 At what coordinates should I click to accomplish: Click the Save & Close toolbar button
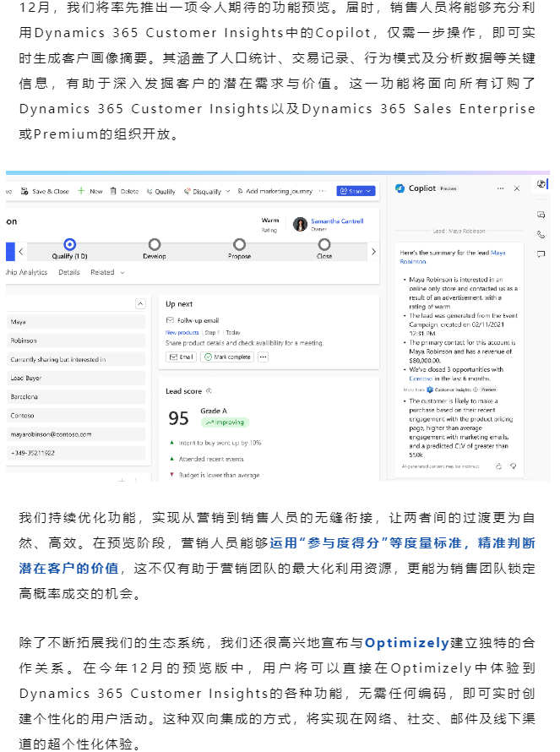click(45, 191)
